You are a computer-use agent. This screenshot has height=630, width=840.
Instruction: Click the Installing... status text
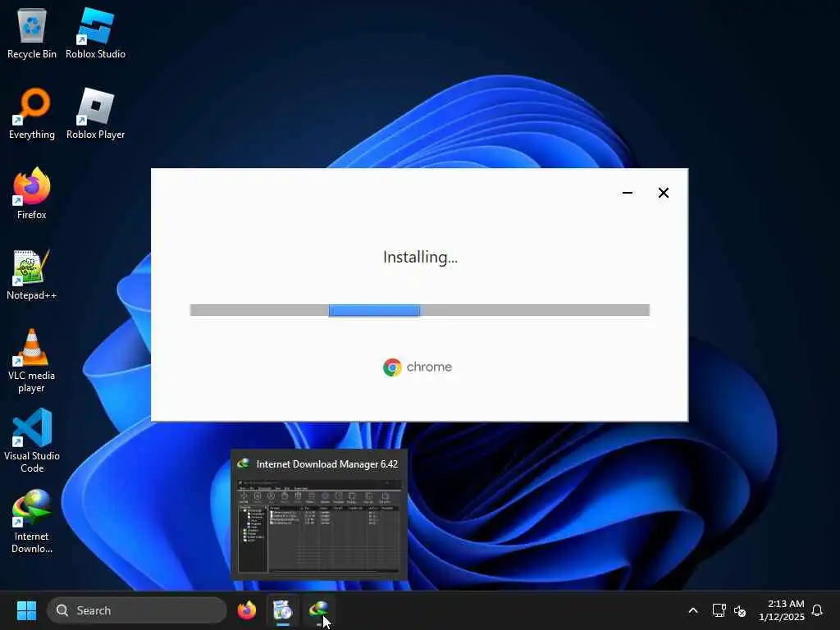[x=420, y=257]
